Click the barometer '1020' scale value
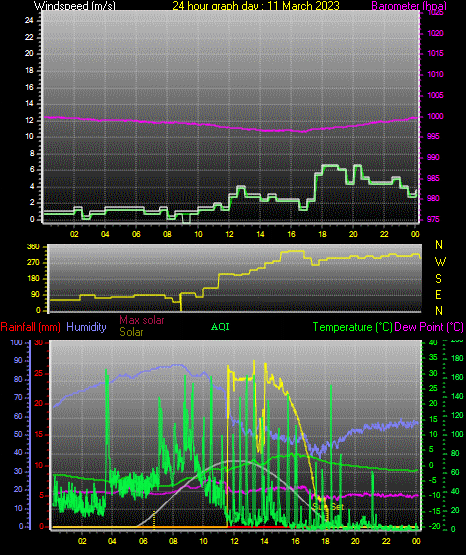Viewport: 466px width, 555px height. coord(436,33)
